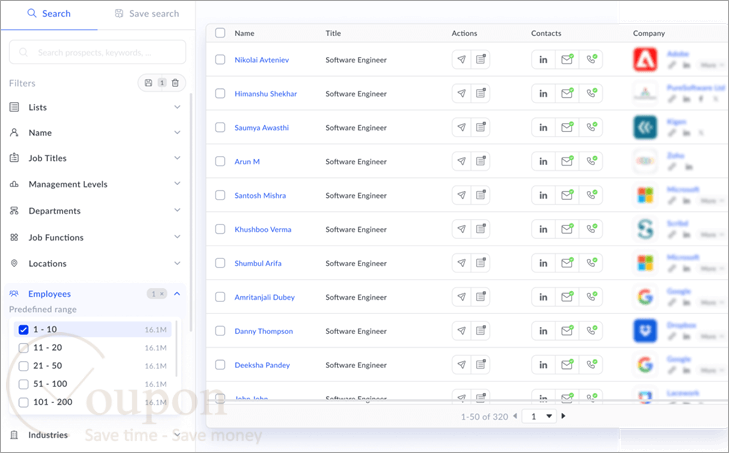The width and height of the screenshot is (729, 453).
Task: Click the save filters icon
Action: [148, 83]
